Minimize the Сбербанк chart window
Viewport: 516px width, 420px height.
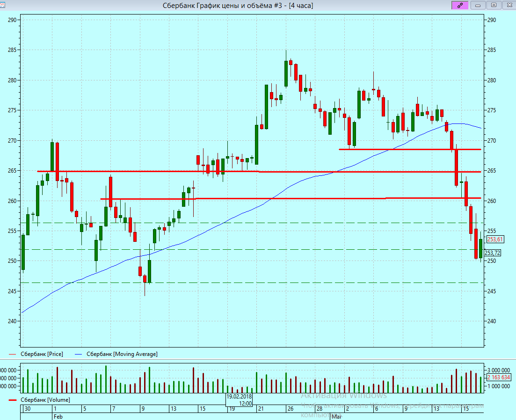pyautogui.click(x=478, y=5)
